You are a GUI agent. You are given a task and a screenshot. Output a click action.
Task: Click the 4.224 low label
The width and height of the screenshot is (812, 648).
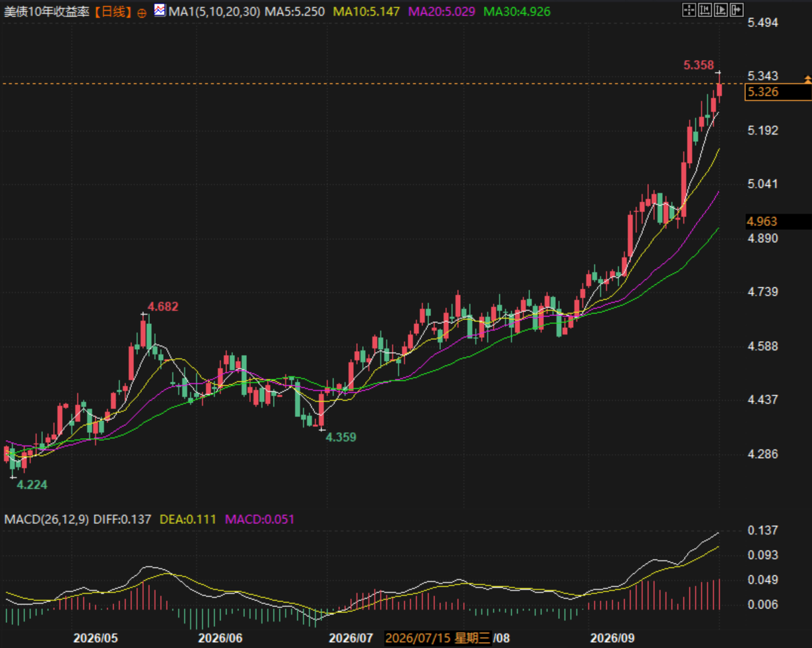(x=32, y=484)
